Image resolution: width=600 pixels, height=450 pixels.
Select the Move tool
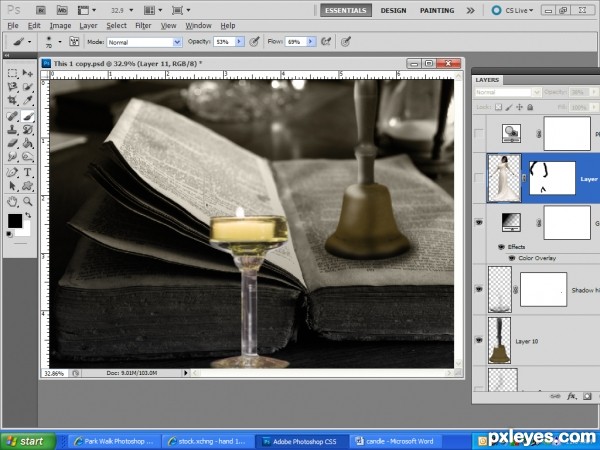click(27, 73)
